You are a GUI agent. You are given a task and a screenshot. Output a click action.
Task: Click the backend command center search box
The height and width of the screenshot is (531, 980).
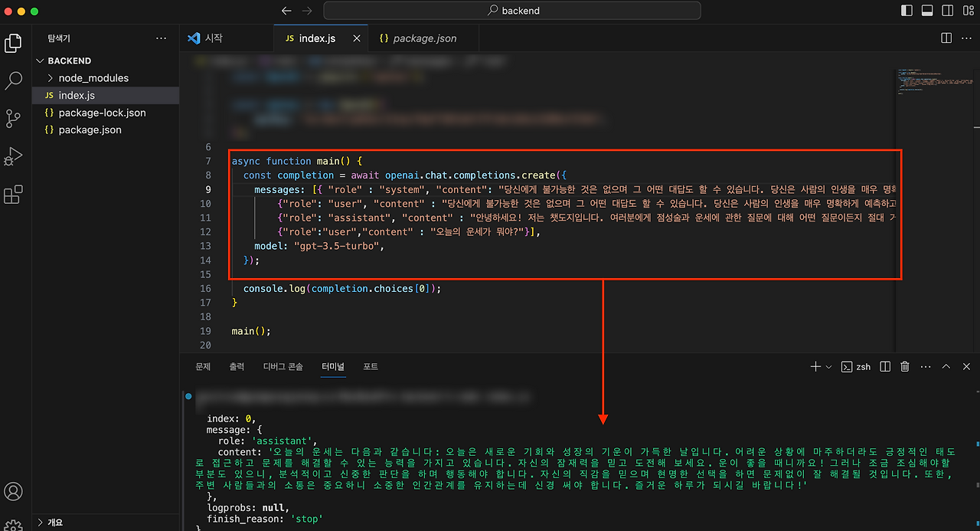(512, 11)
